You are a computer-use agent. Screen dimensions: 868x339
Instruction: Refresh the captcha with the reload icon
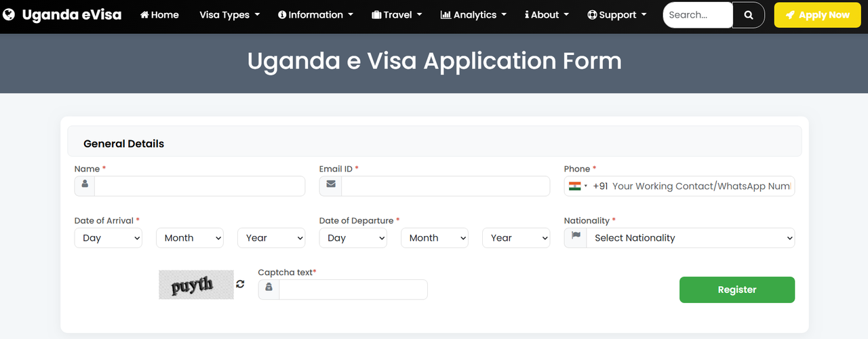240,284
